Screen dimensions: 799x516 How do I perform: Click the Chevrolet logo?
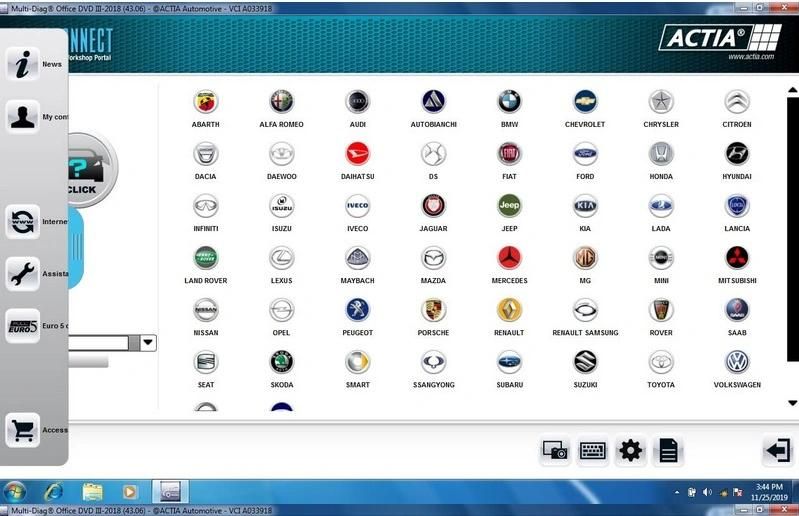pos(585,102)
